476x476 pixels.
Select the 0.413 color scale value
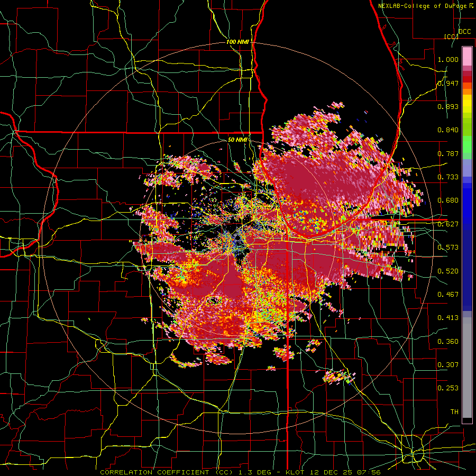[x=448, y=318]
